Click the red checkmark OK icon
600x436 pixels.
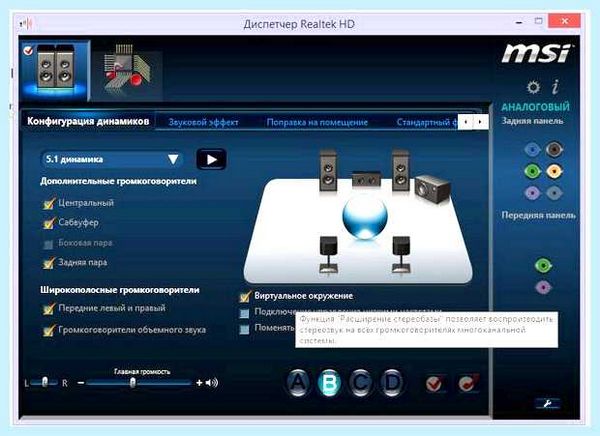pyautogui.click(x=434, y=383)
